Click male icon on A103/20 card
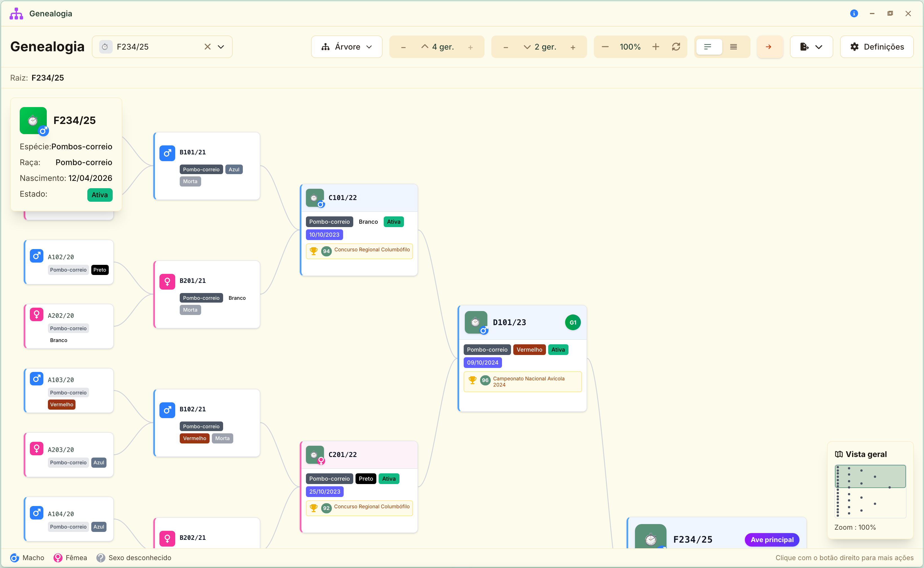 [36, 379]
